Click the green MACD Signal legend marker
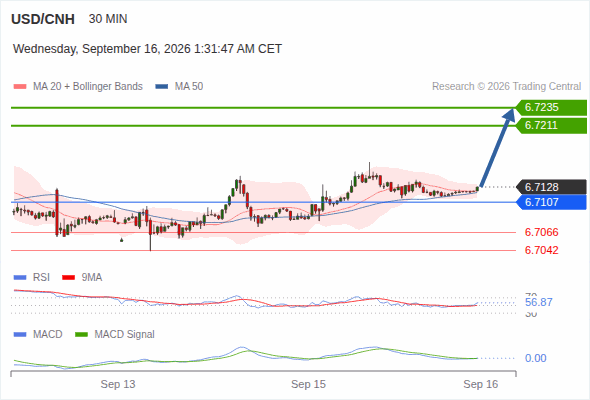 [81, 335]
